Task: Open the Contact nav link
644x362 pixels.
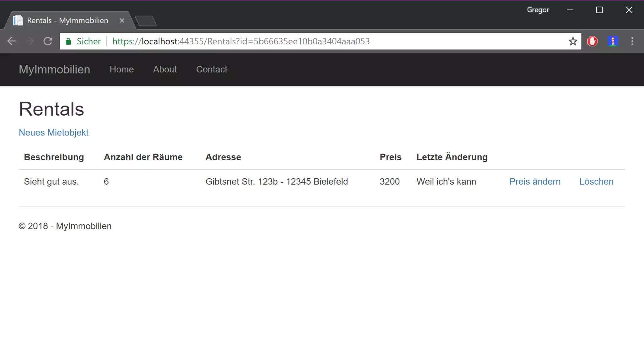Action: pyautogui.click(x=212, y=69)
